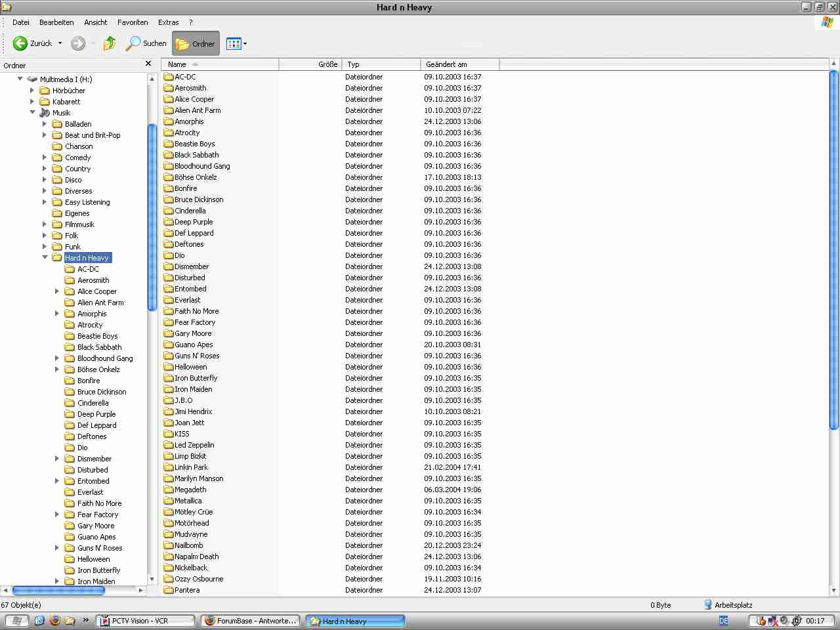The height and width of the screenshot is (630, 840).
Task: Click Metallica folder icon in list
Action: (x=169, y=501)
